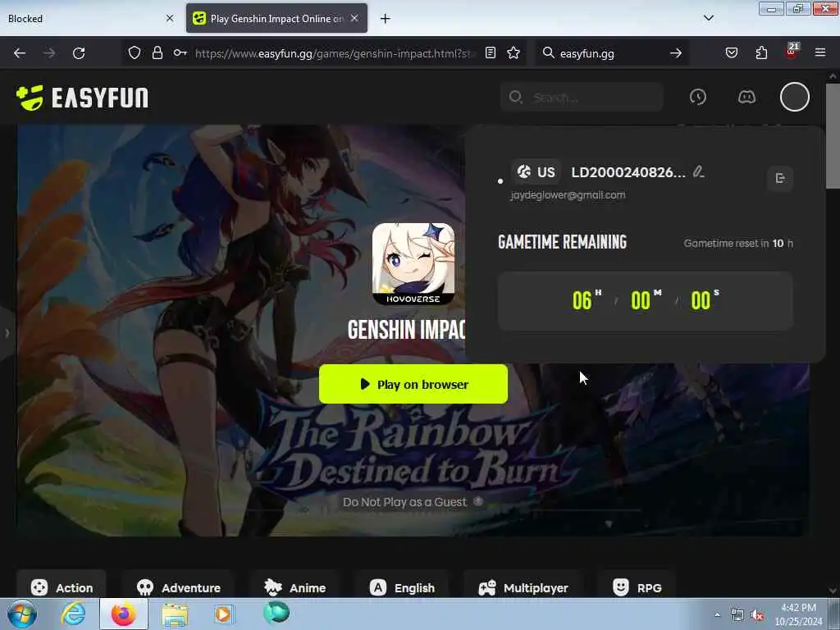Viewport: 840px width, 630px height.
Task: Close the Play Genshin Impact Online tab
Action: 354,18
